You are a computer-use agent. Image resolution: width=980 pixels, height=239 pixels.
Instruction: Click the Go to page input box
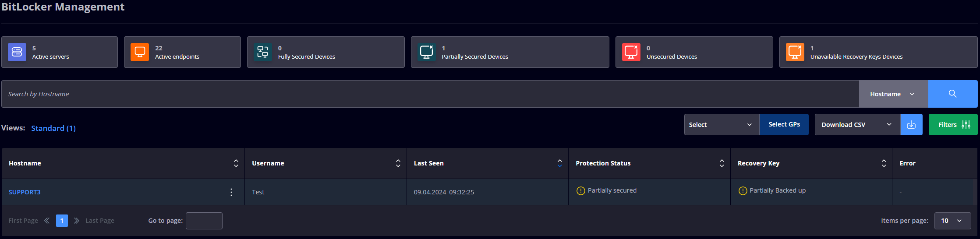coord(204,221)
